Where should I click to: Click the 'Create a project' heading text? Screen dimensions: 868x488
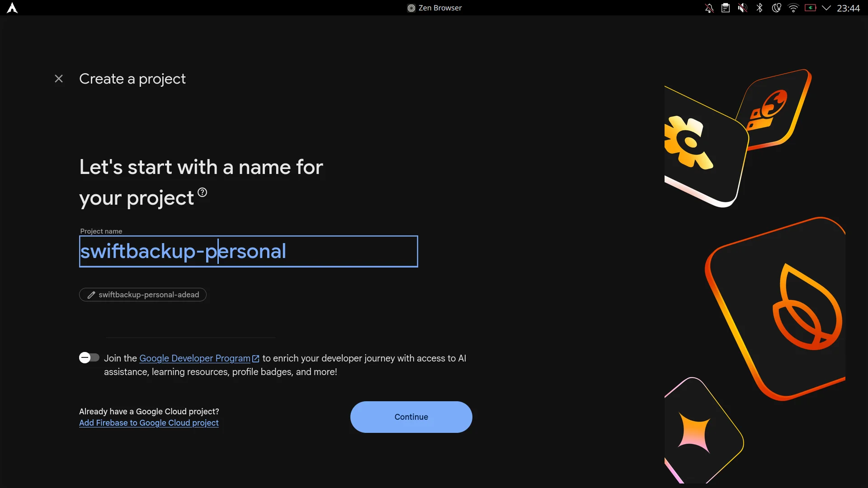tap(132, 79)
